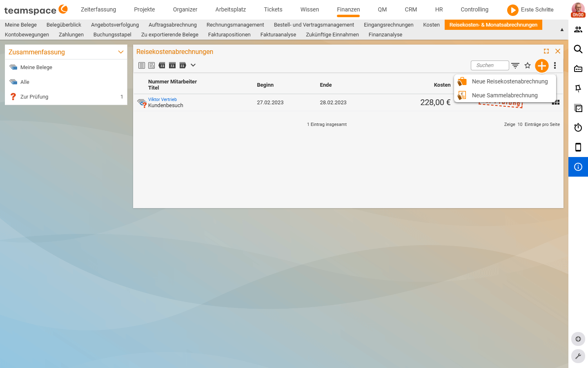Sort by Kosten column header

[x=442, y=85]
